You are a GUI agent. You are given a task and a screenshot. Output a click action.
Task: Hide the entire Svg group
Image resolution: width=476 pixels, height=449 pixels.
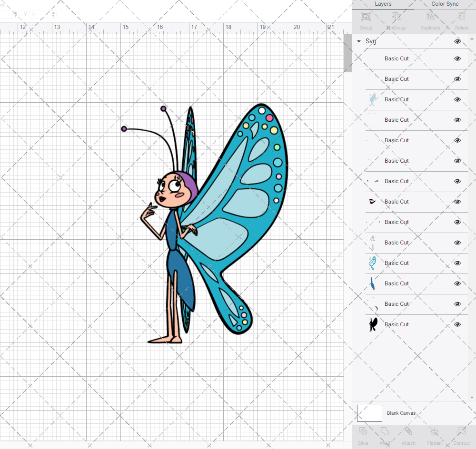457,41
